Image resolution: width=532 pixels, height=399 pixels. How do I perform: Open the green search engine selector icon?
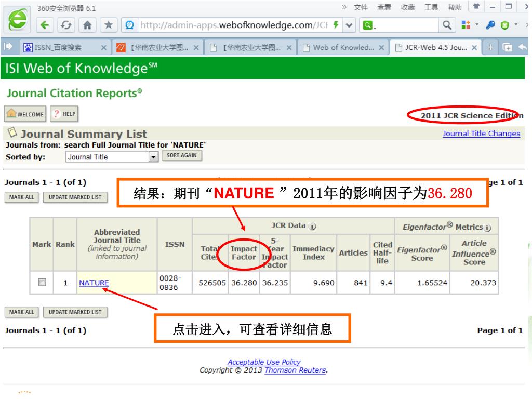(369, 25)
